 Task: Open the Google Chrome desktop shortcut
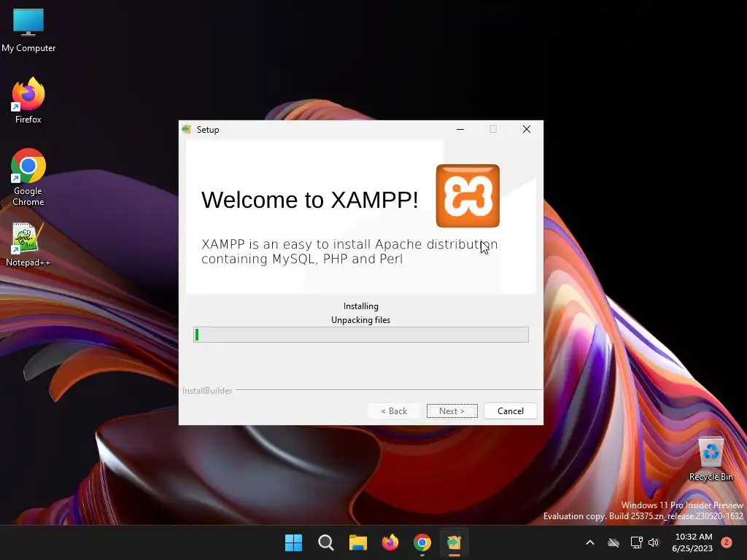point(28,177)
